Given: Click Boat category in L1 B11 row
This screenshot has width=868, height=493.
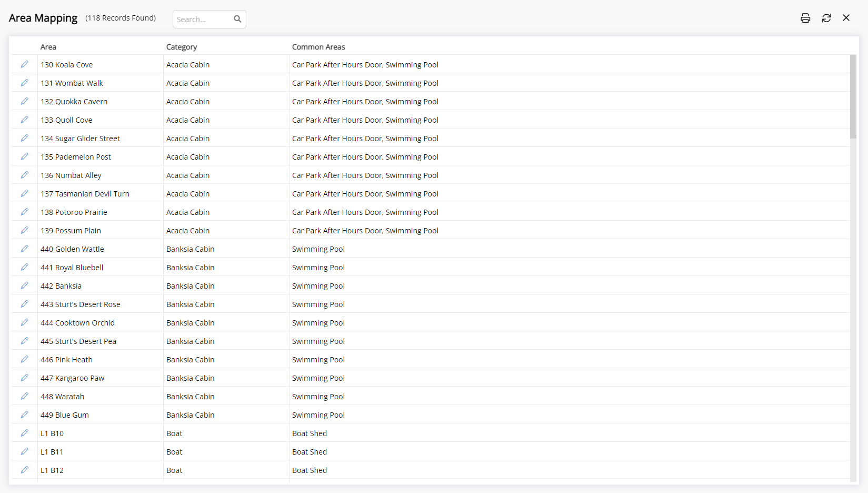Looking at the screenshot, I should pyautogui.click(x=174, y=452).
